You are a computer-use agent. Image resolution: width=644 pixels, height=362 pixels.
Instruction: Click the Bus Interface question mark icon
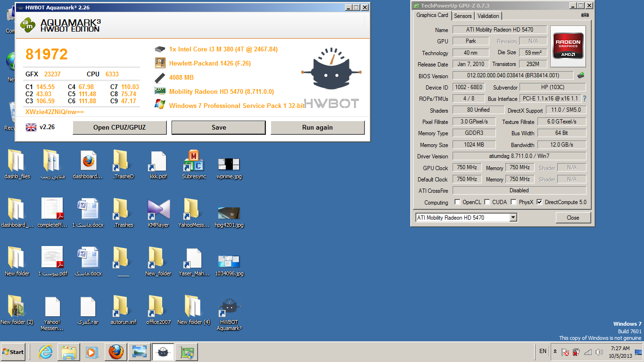click(x=585, y=99)
